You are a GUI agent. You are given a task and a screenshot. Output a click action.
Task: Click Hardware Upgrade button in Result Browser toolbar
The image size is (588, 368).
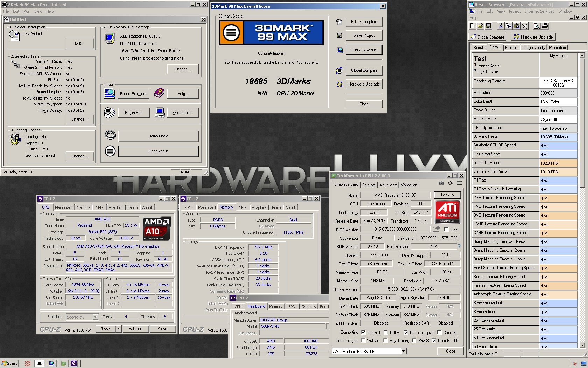[533, 37]
